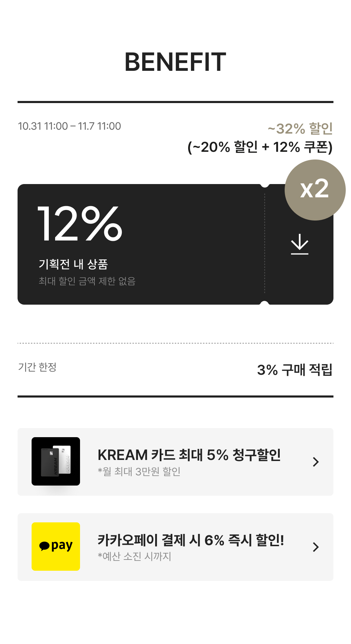Click the 기간 한정 label
Screen dimensions: 351x644
click(37, 367)
